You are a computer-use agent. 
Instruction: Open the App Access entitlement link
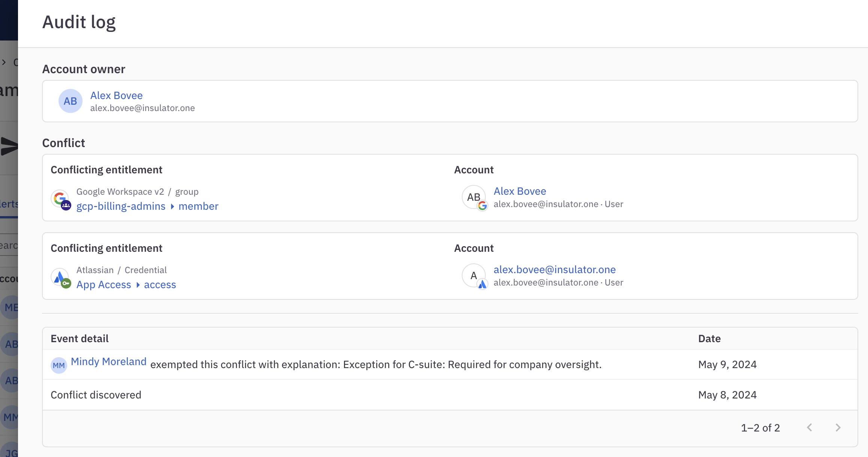point(104,284)
